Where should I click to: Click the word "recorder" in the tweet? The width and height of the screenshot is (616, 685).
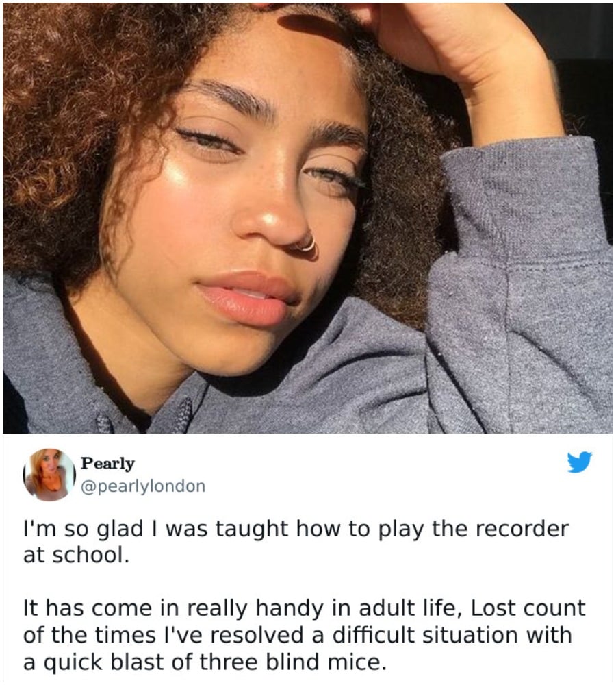(x=522, y=529)
